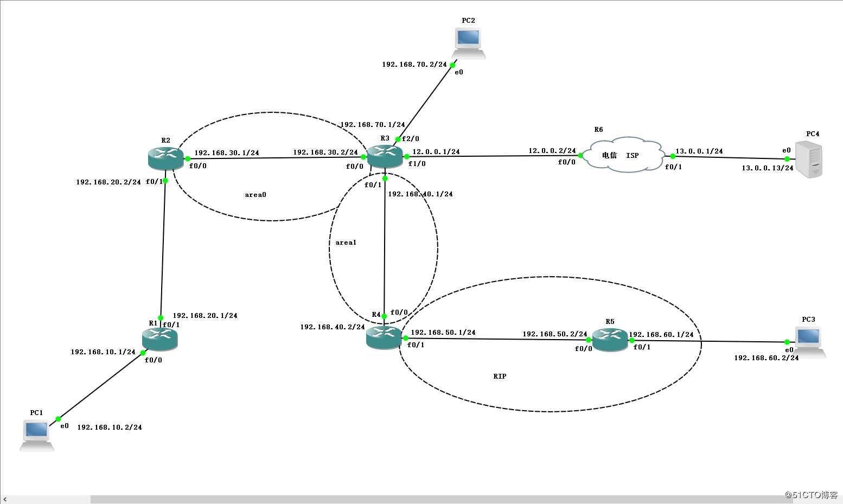
Task: Click the link between R3 and R4
Action: point(385,247)
